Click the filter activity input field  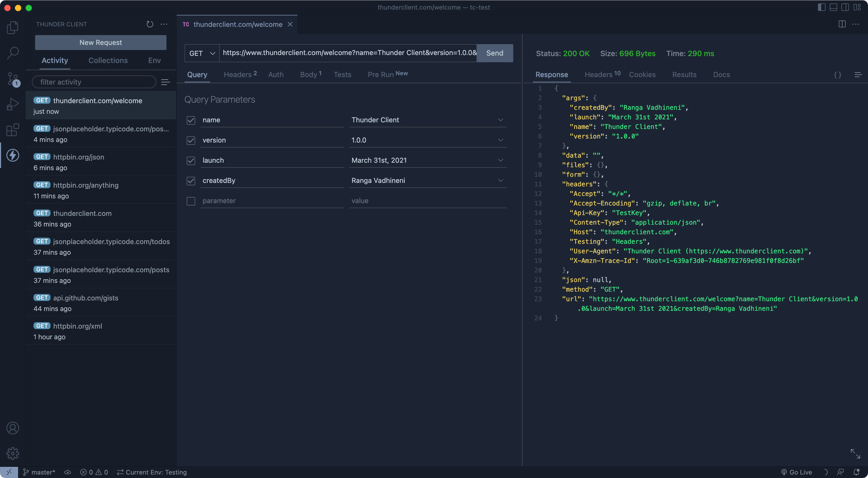coord(94,82)
